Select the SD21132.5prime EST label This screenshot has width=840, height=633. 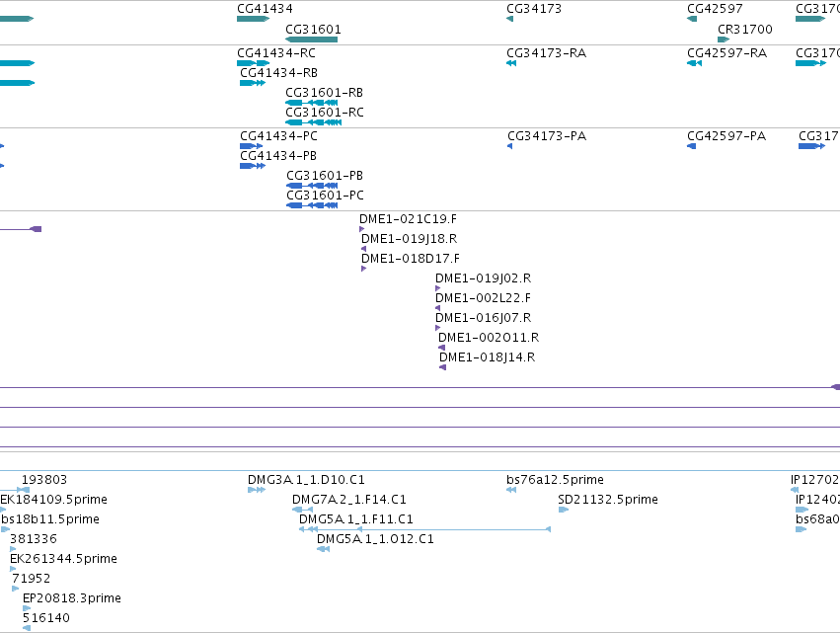[x=607, y=500]
